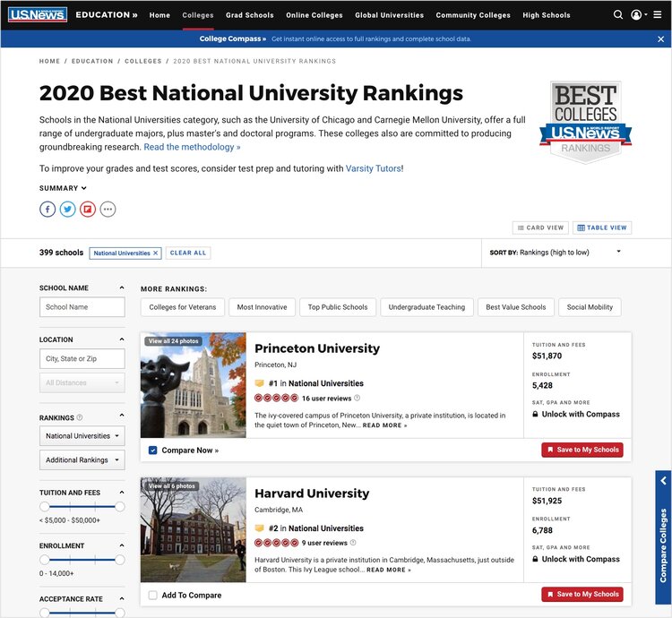Remove the National Universities filter tag

click(x=156, y=253)
